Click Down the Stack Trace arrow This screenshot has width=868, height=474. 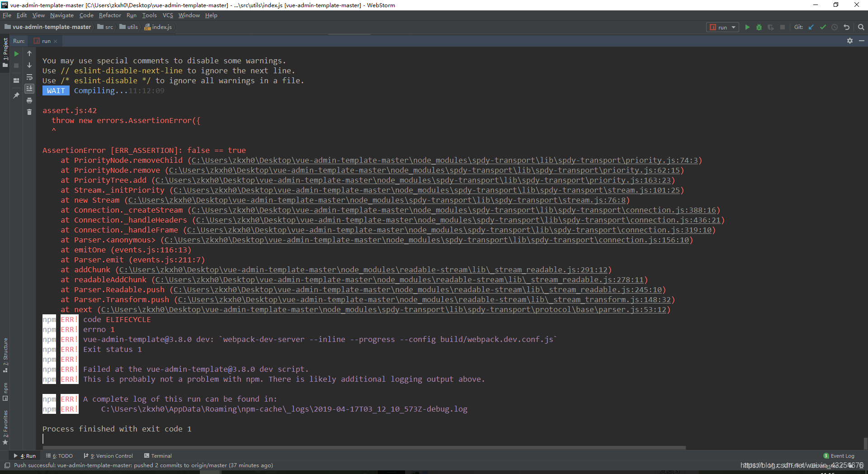(x=29, y=66)
